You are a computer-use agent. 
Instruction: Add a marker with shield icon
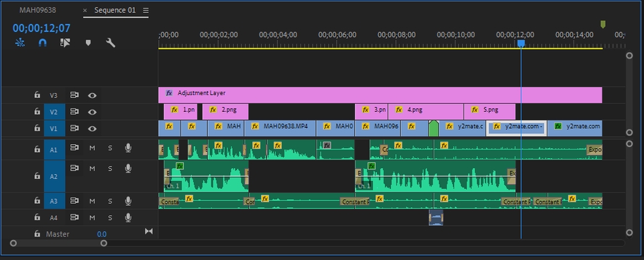88,43
